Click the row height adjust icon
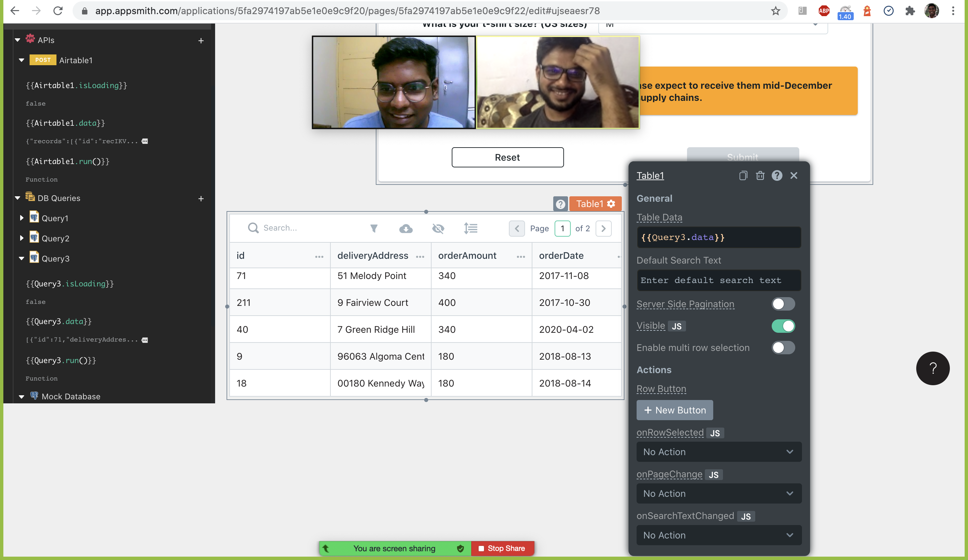Screen dimensions: 968x560 pyautogui.click(x=471, y=229)
